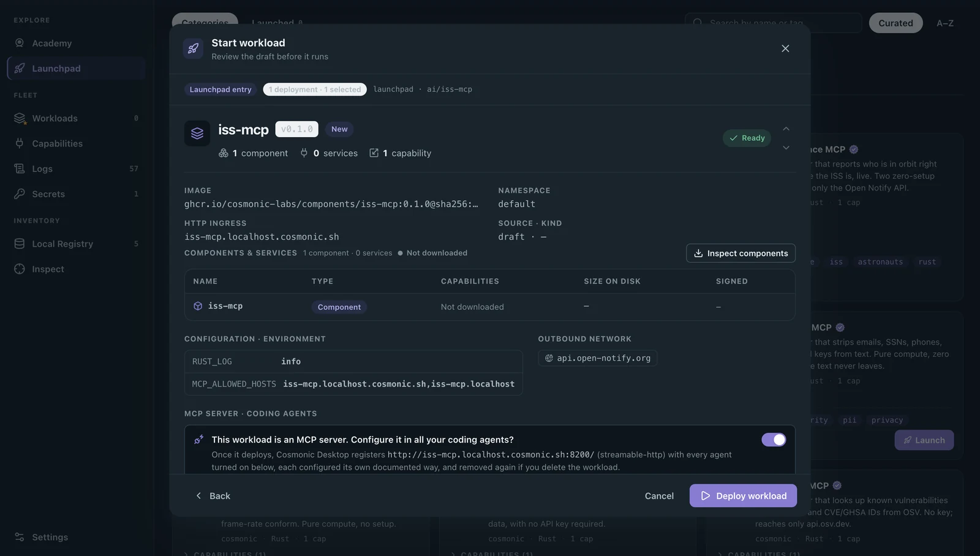Click the background search by name field
The width and height of the screenshot is (980, 556).
pyautogui.click(x=774, y=23)
